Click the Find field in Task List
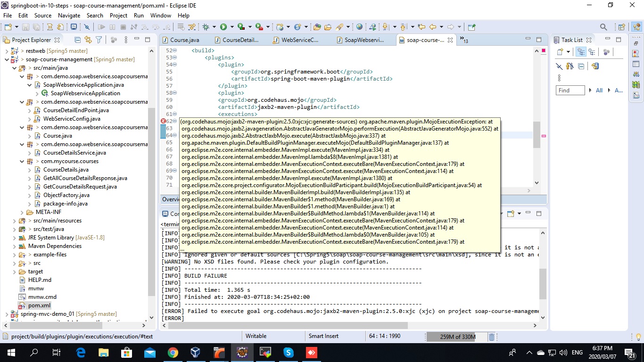The width and height of the screenshot is (644, 362). tap(570, 90)
